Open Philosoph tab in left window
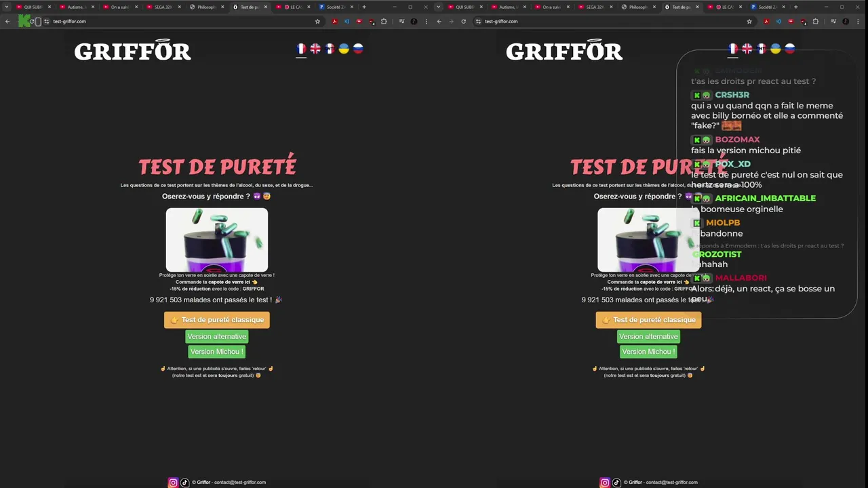Viewport: 868px width, 488px height. 206,7
